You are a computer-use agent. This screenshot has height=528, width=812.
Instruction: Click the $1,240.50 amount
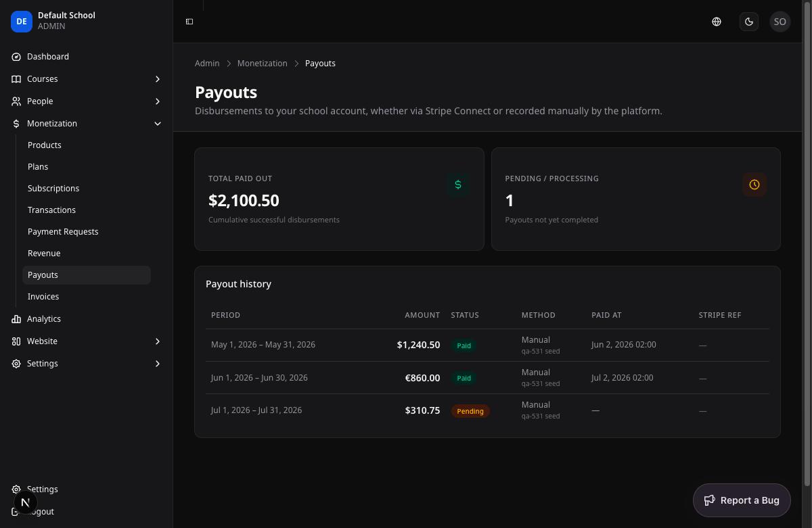(418, 345)
